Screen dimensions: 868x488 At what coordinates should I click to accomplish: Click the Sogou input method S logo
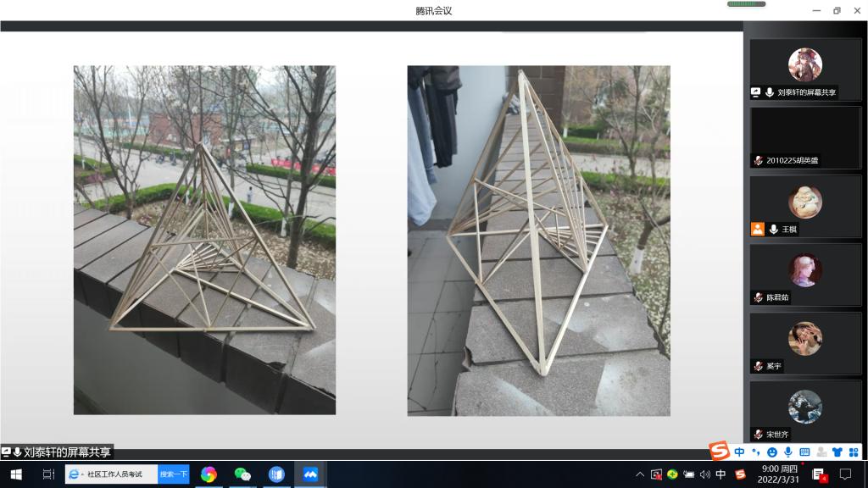click(x=720, y=452)
